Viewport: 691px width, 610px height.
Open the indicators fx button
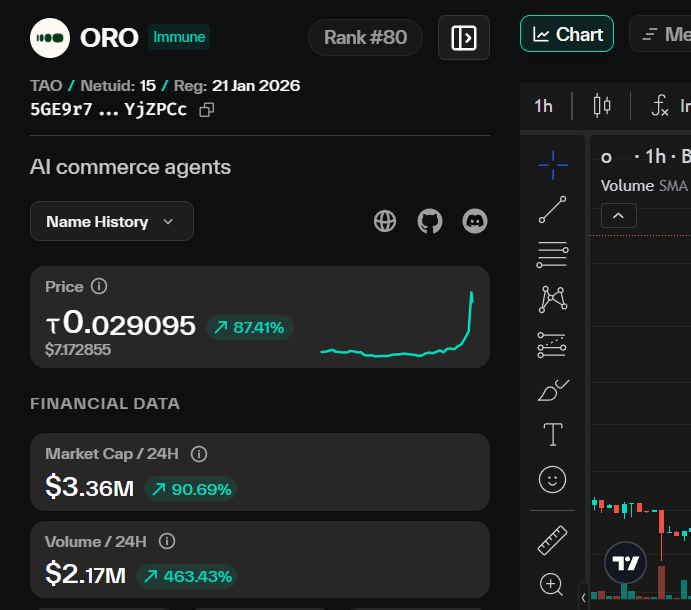(x=660, y=106)
